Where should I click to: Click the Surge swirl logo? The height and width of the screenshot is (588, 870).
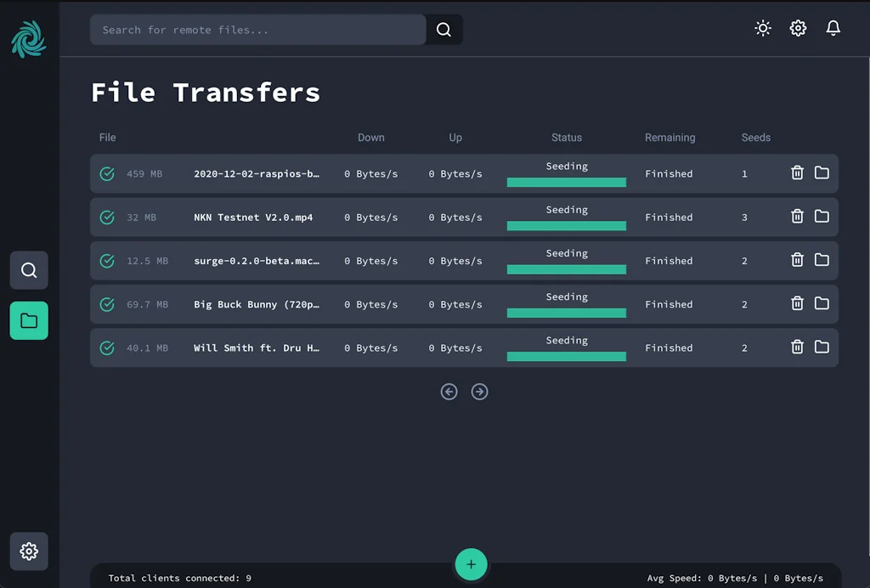[28, 39]
